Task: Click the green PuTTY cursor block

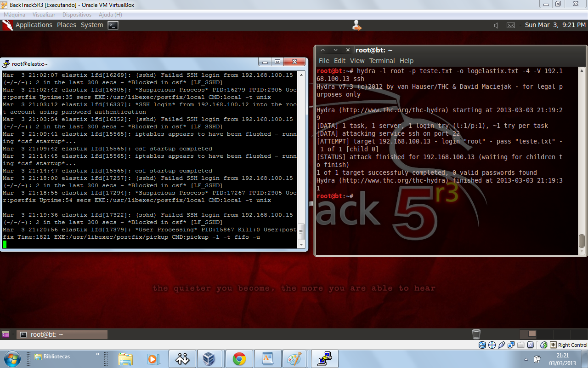Action: tap(5, 244)
